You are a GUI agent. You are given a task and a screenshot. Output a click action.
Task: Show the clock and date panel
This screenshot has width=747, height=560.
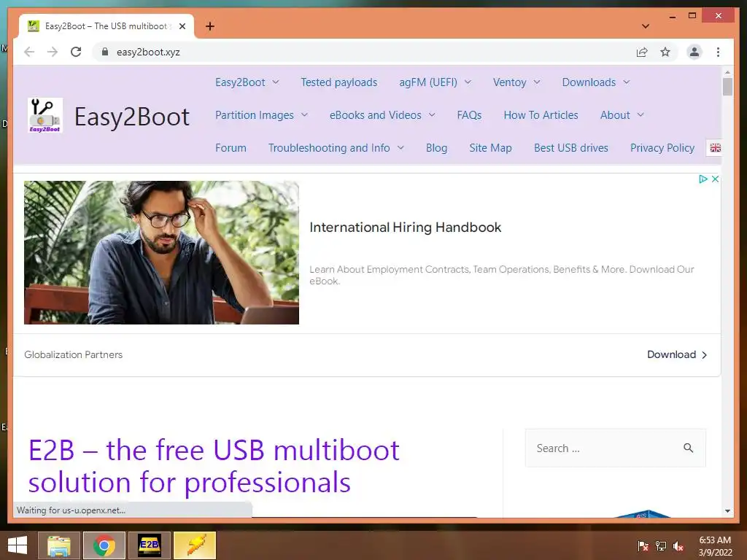(x=715, y=546)
